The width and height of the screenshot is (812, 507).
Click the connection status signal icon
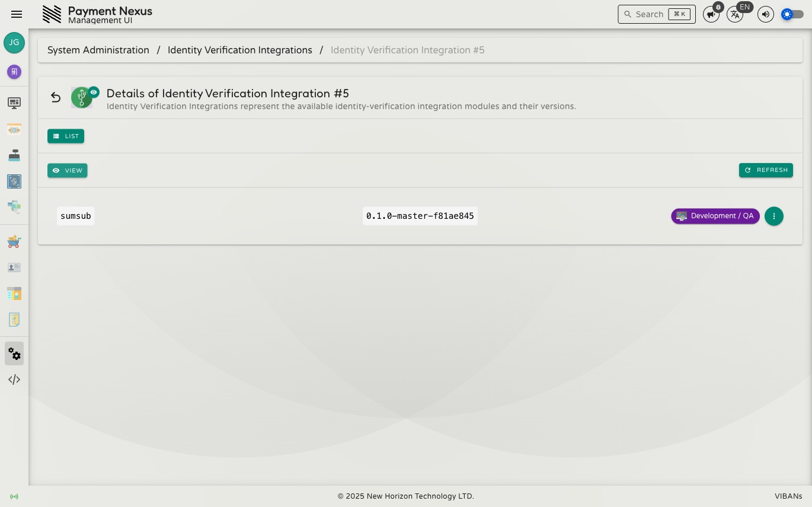(x=14, y=496)
